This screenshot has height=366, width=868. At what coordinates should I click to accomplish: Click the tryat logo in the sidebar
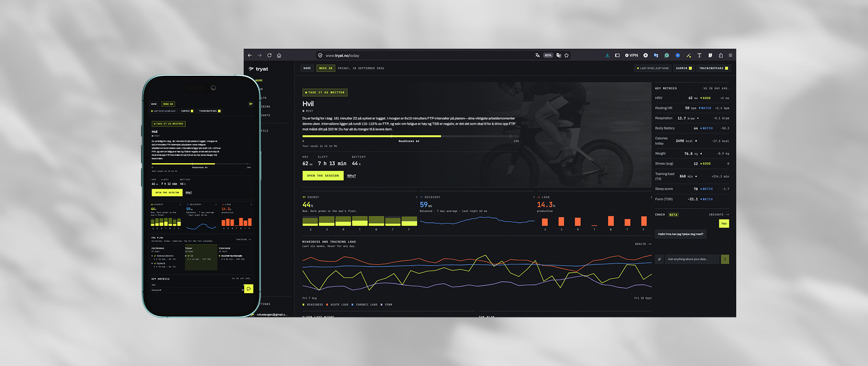coord(258,69)
